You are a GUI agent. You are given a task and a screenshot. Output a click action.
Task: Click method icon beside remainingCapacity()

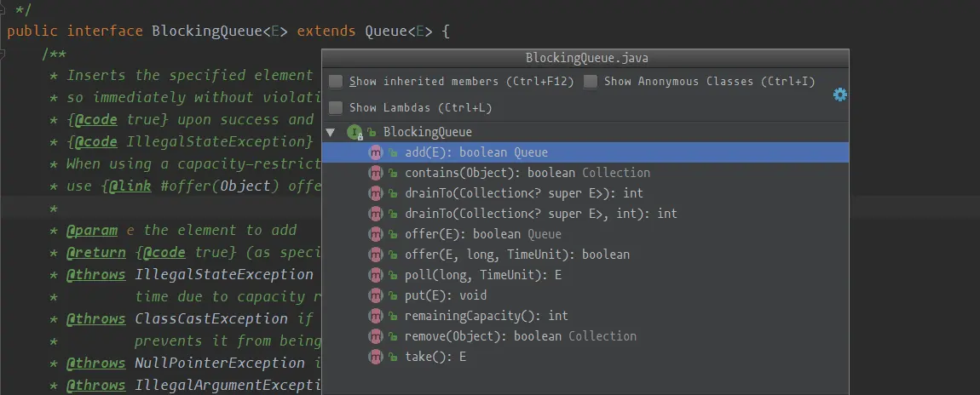pos(376,316)
